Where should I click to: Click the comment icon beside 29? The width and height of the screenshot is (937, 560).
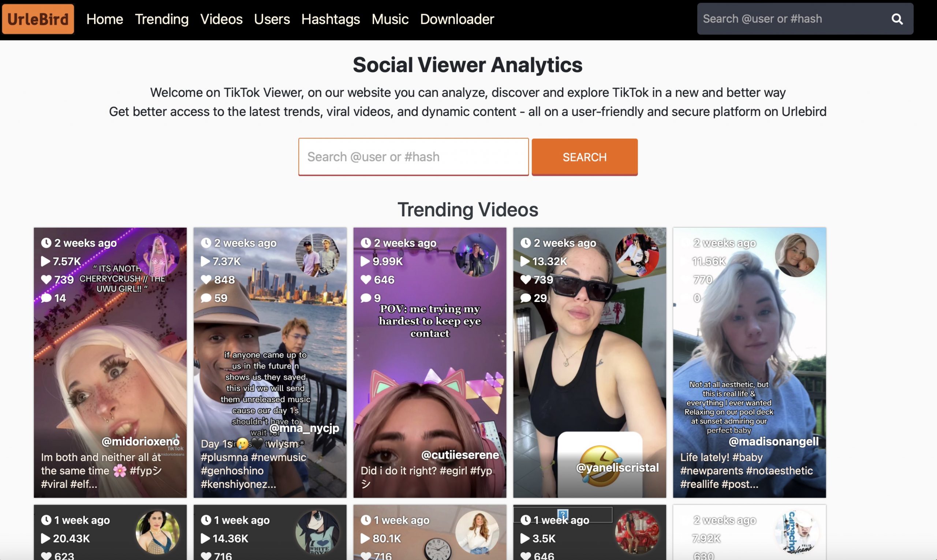pos(526,298)
